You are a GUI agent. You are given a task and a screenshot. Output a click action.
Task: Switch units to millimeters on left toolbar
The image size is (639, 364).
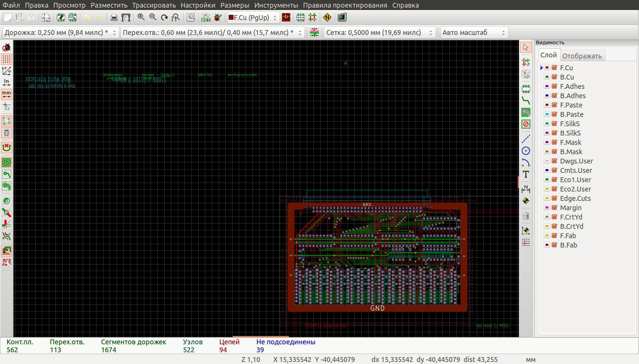7,94
